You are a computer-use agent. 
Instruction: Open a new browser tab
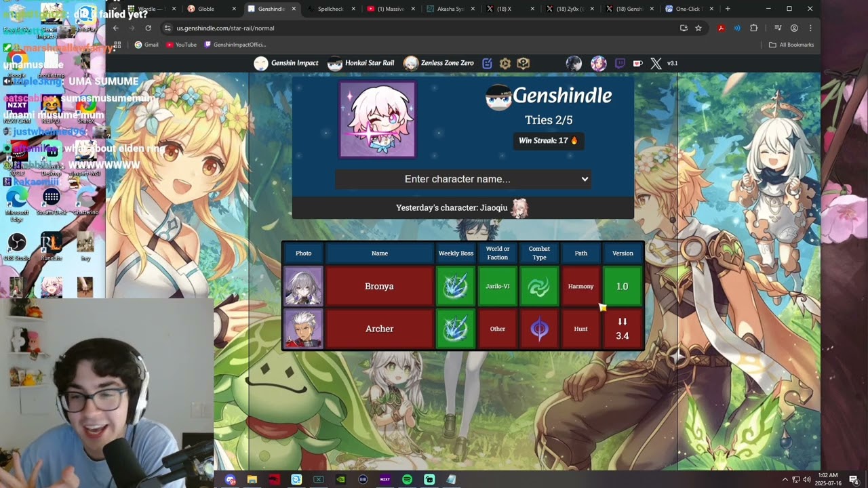[x=728, y=9]
